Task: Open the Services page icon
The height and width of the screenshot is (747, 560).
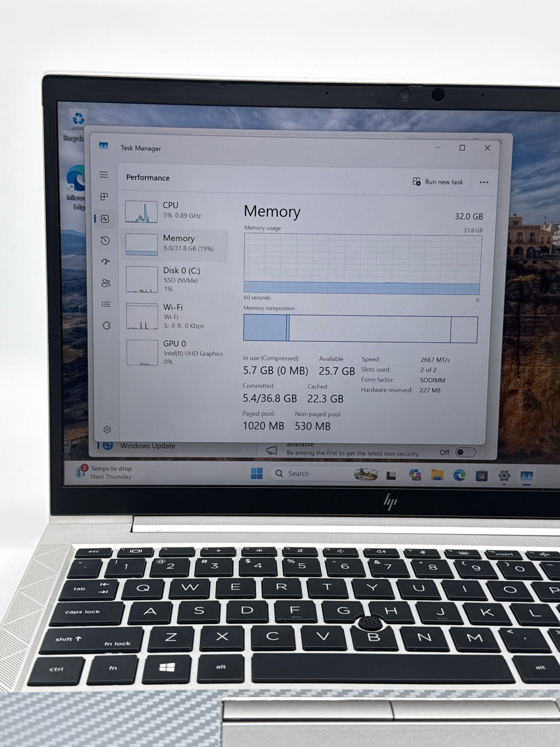Action: coord(106,326)
